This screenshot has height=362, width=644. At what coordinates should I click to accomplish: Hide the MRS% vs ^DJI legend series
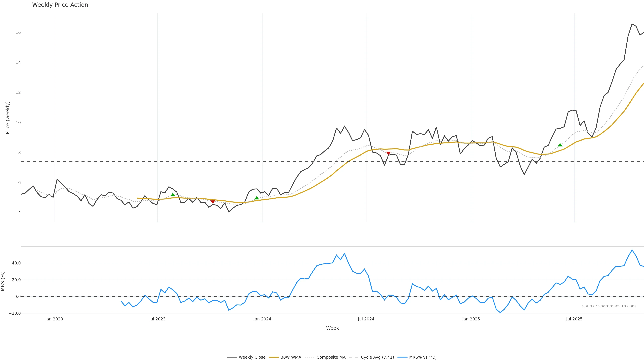pyautogui.click(x=423, y=357)
